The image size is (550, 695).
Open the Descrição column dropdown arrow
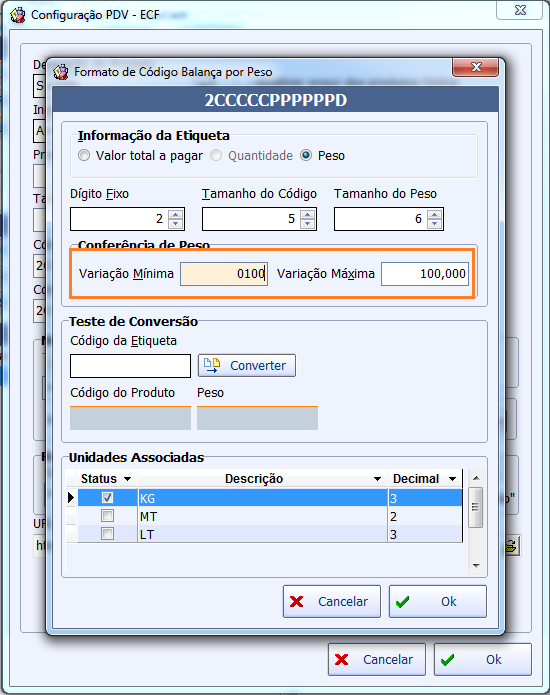point(377,479)
